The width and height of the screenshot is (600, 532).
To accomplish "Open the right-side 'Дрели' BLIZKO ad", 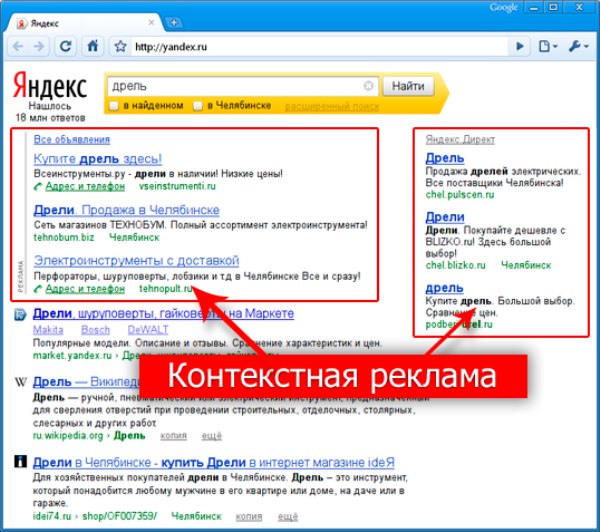I will coord(445,217).
